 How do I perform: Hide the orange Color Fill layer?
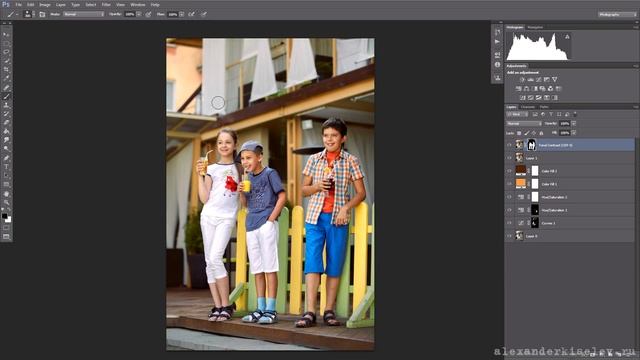click(509, 184)
